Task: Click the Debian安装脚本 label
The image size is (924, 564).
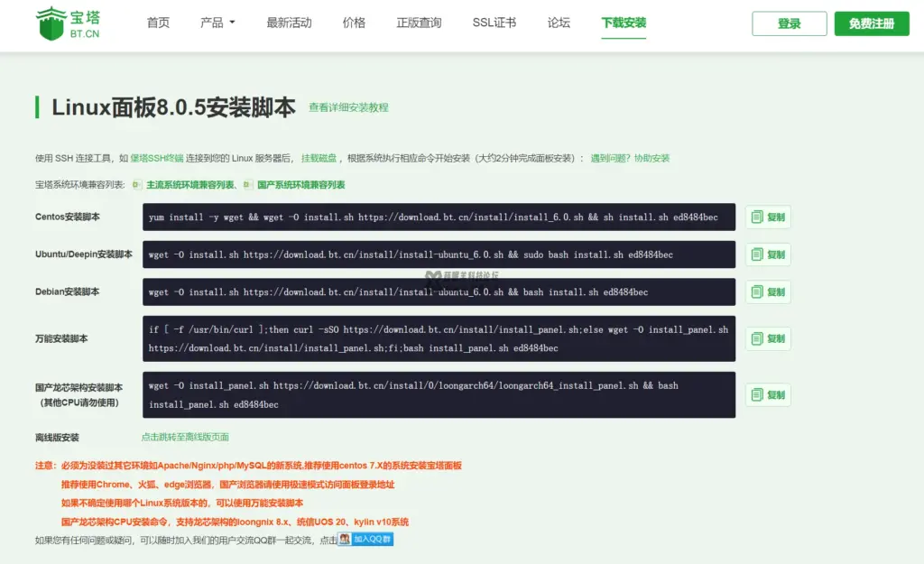Action: click(x=67, y=291)
